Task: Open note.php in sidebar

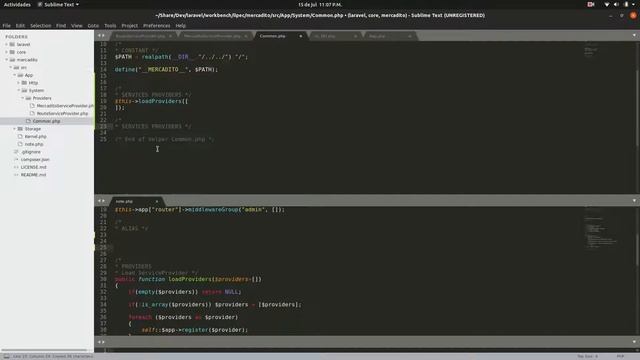Action: point(33,144)
